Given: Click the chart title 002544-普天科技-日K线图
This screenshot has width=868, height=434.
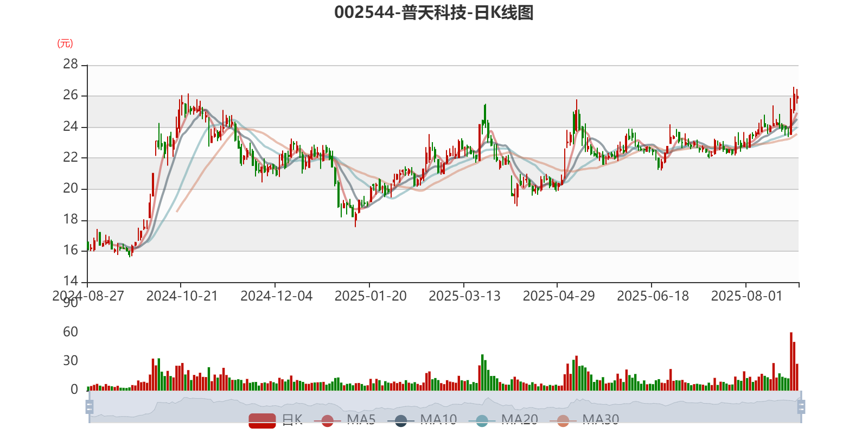Looking at the screenshot, I should [434, 12].
